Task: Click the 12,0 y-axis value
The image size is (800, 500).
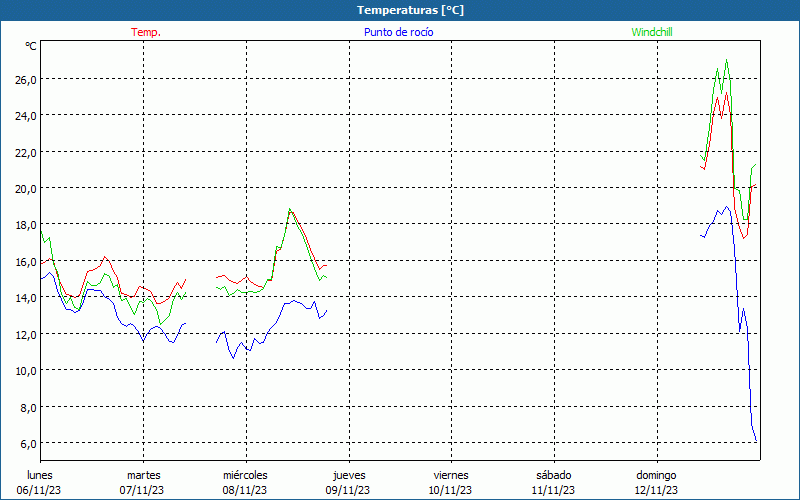Action: click(x=26, y=334)
